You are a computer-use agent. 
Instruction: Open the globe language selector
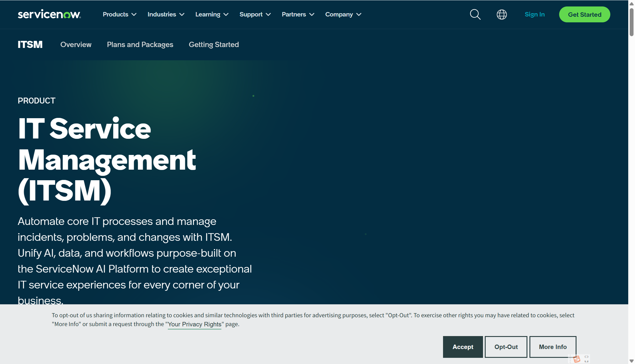[x=502, y=14]
